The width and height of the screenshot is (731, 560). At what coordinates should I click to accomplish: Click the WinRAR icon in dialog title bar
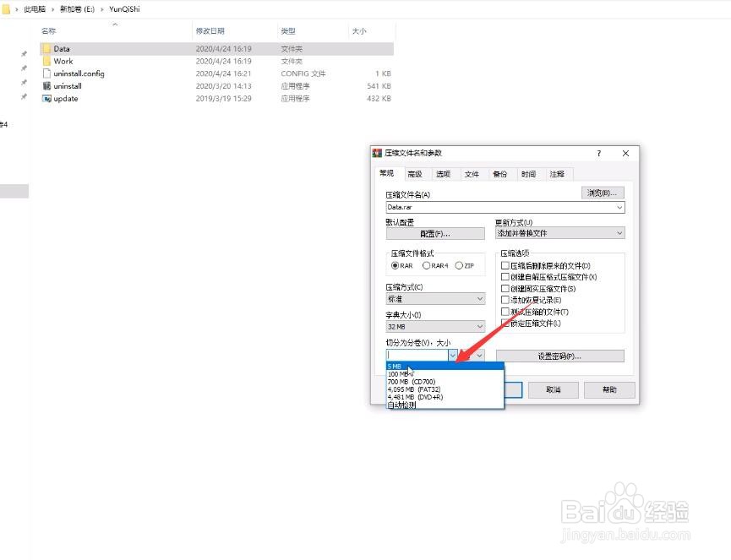tap(377, 153)
